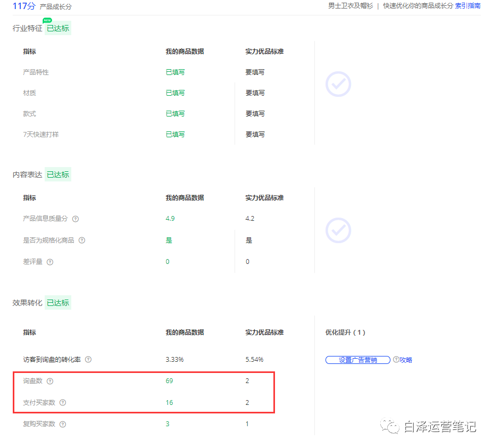Open the 攻略 help icon near 设置广告营销

point(396,359)
